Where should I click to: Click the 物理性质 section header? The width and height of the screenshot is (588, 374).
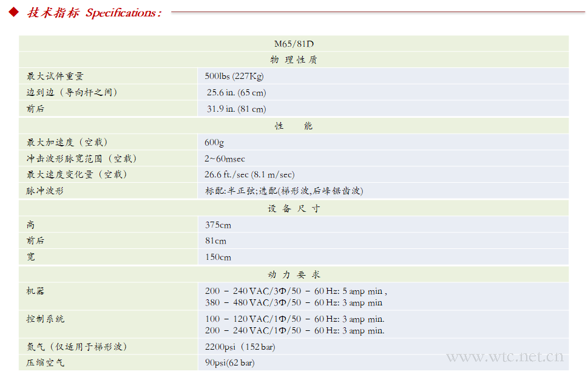[x=294, y=60]
